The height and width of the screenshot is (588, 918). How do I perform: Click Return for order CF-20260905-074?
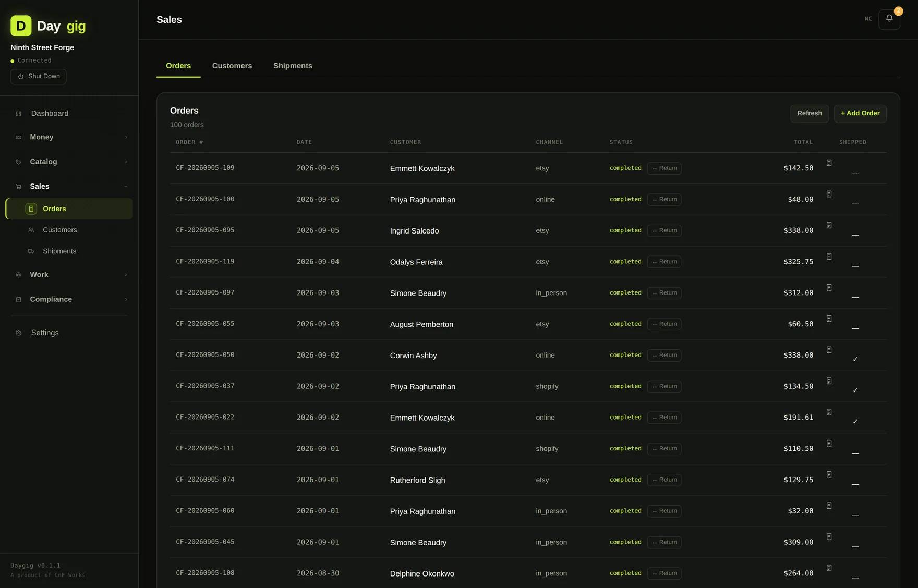pos(665,480)
